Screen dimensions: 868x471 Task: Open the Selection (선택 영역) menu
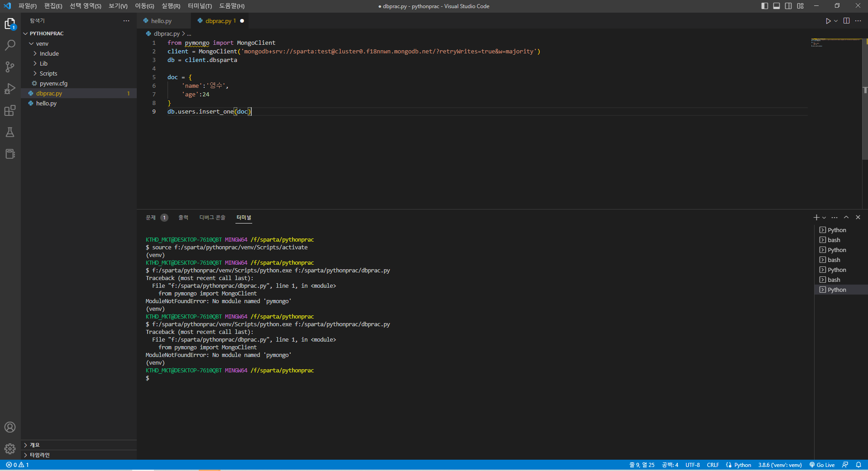click(x=86, y=6)
